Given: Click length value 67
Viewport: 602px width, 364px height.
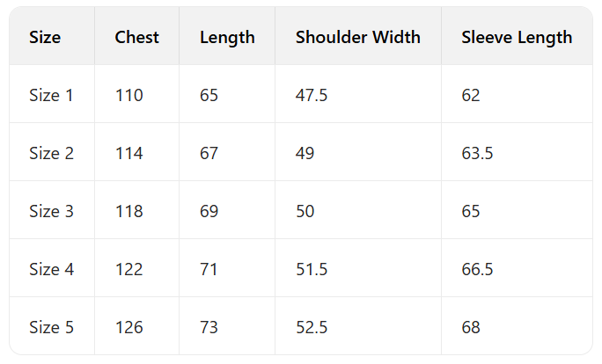Looking at the screenshot, I should 209,153.
